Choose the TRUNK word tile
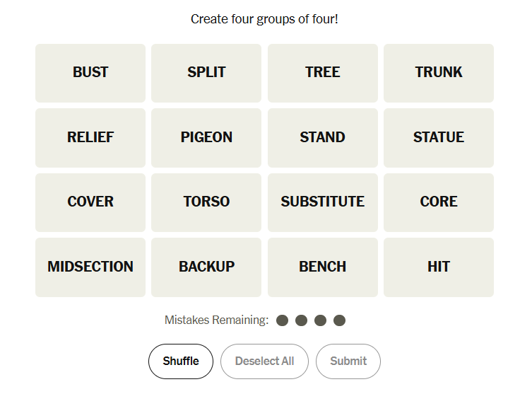Image resolution: width=532 pixels, height=394 pixels. 439,73
